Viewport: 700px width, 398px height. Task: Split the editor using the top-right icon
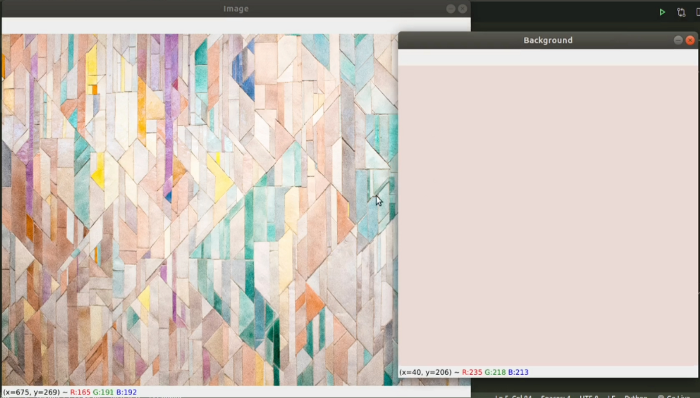click(698, 12)
